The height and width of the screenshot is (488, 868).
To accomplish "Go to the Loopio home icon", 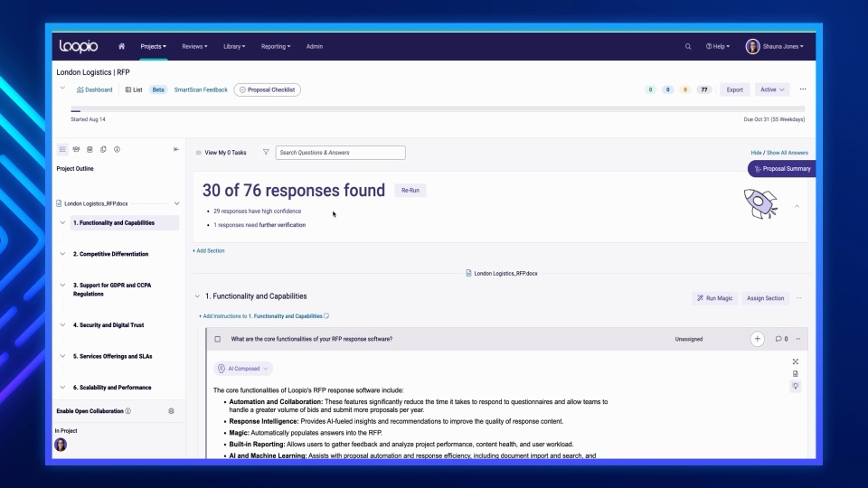I will [121, 46].
